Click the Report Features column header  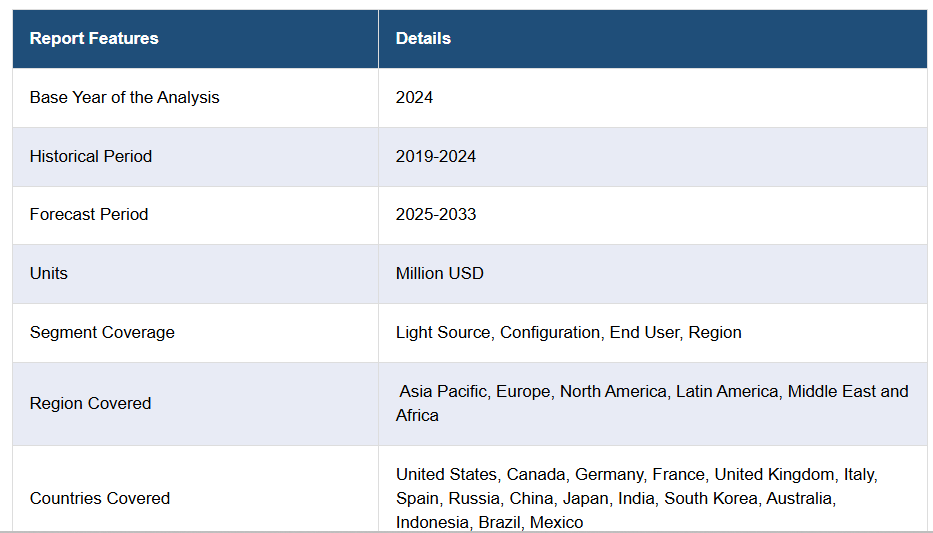click(94, 39)
